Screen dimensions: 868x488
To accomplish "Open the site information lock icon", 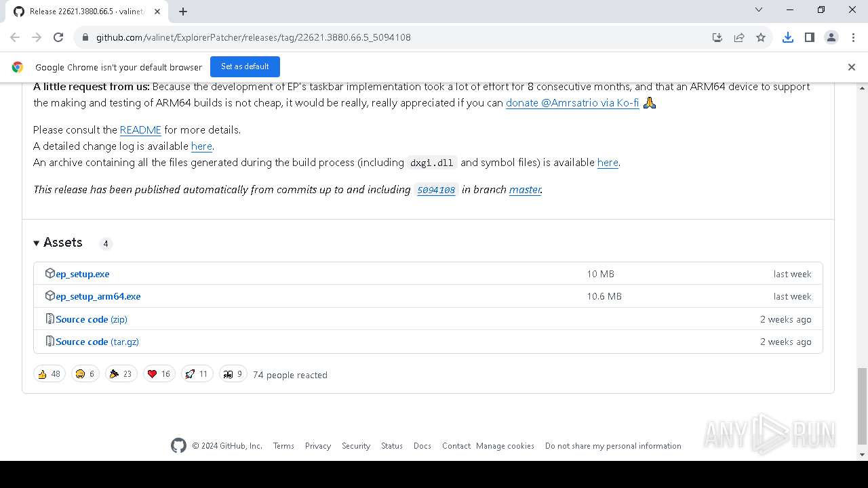I will (85, 37).
